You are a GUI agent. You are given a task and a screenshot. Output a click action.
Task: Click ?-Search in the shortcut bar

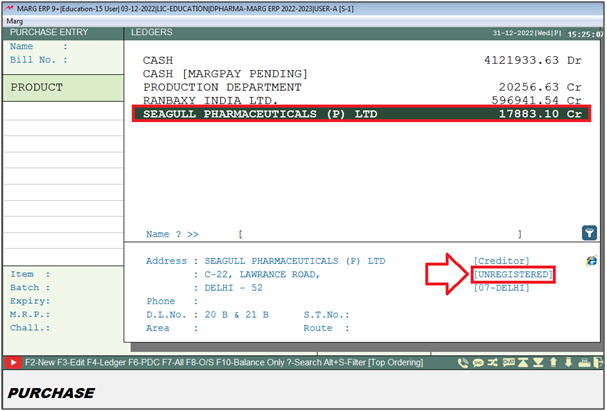[x=304, y=363]
